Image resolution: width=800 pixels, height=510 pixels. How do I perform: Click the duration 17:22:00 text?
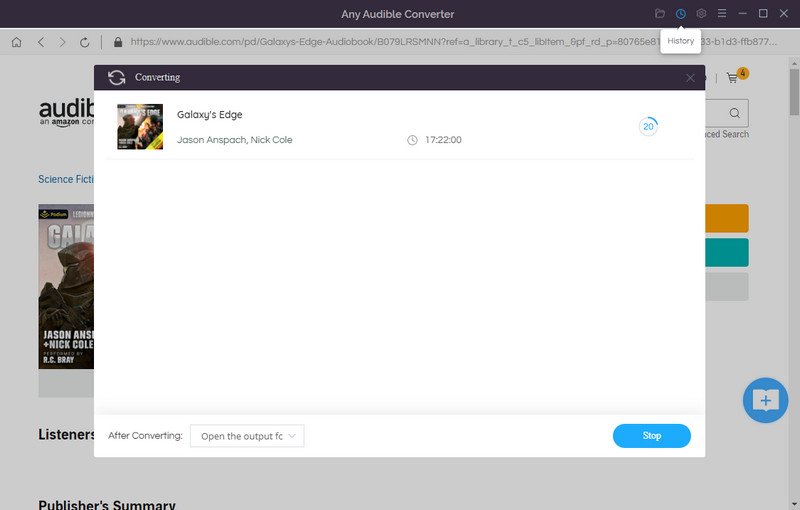tap(443, 140)
